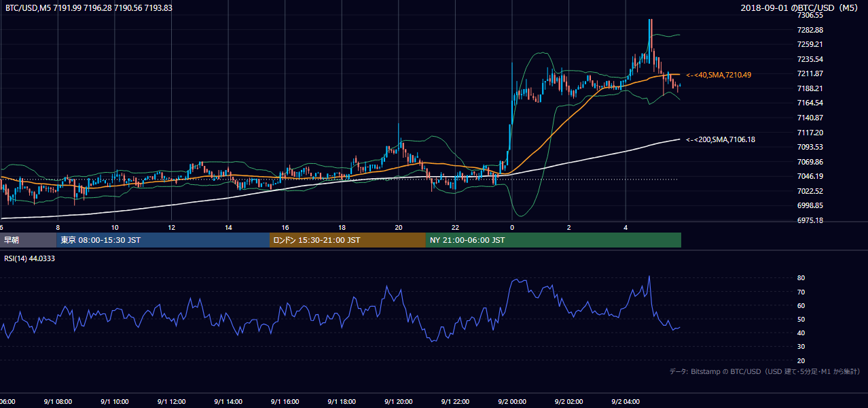
Task: Click hour tick 22 under the price chart
Action: click(x=456, y=228)
